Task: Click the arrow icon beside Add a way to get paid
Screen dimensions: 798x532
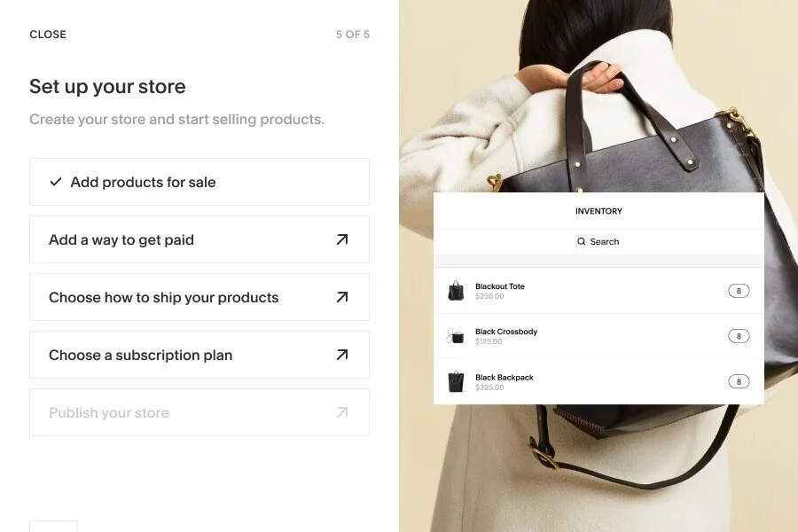Action: pos(342,239)
